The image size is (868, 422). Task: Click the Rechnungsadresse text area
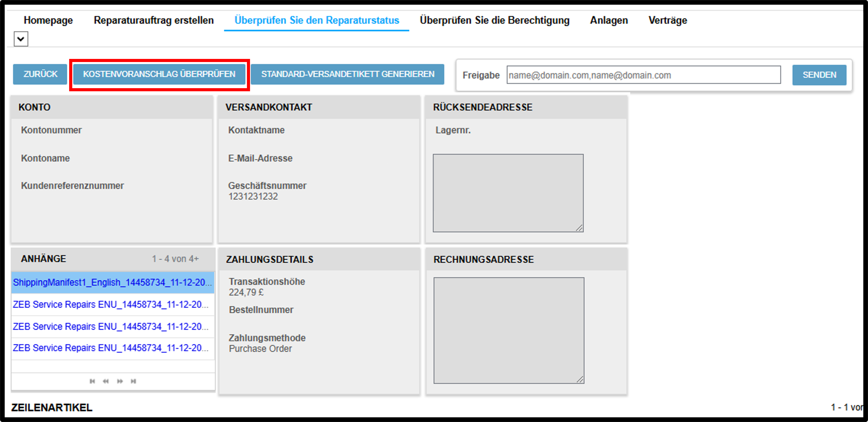click(509, 330)
